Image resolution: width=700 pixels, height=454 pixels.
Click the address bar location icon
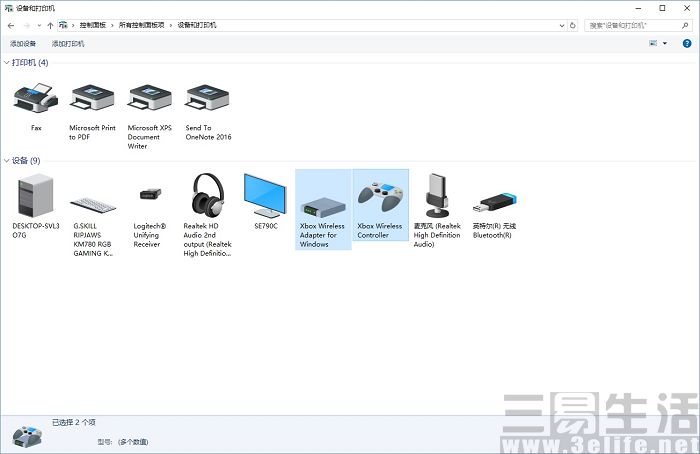click(63, 25)
